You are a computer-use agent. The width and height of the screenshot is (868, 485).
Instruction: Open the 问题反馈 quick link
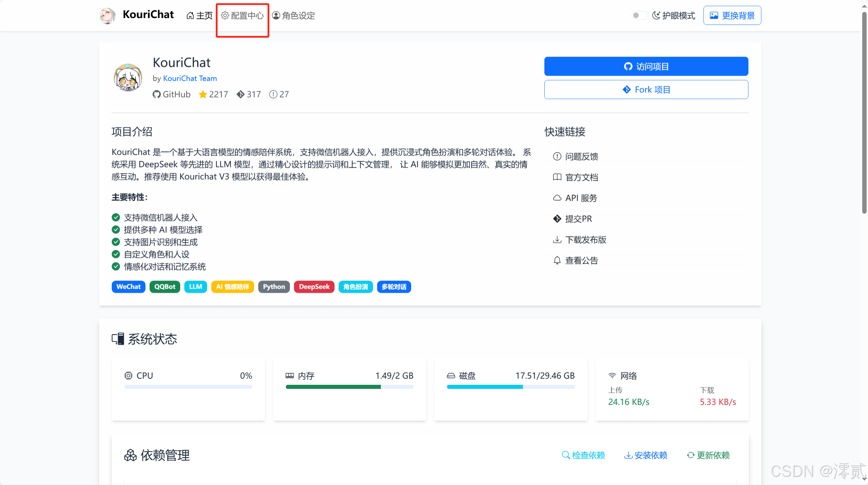click(x=580, y=156)
